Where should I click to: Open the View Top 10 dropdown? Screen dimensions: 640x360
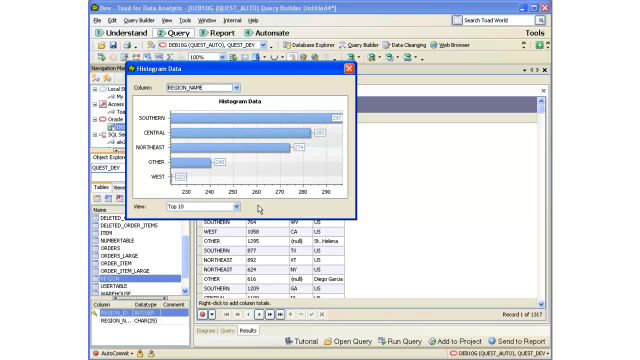pos(236,207)
